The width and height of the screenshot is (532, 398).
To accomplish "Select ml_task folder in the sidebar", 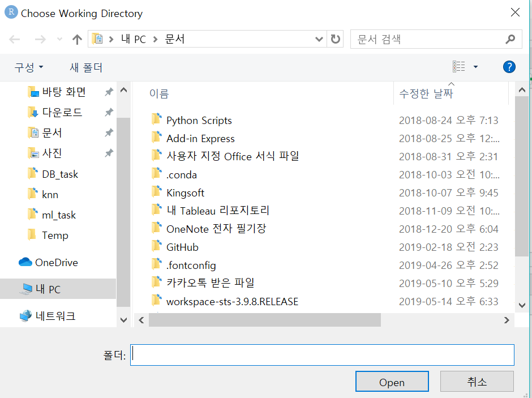I will coord(52,215).
